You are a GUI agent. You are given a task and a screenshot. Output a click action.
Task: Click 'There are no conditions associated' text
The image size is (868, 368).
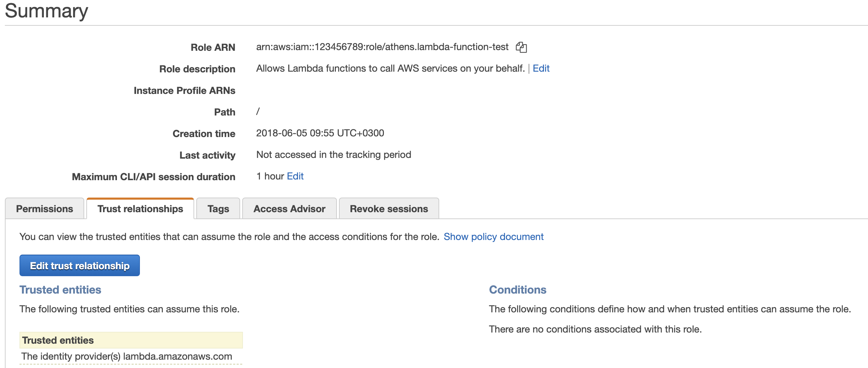[x=595, y=329]
